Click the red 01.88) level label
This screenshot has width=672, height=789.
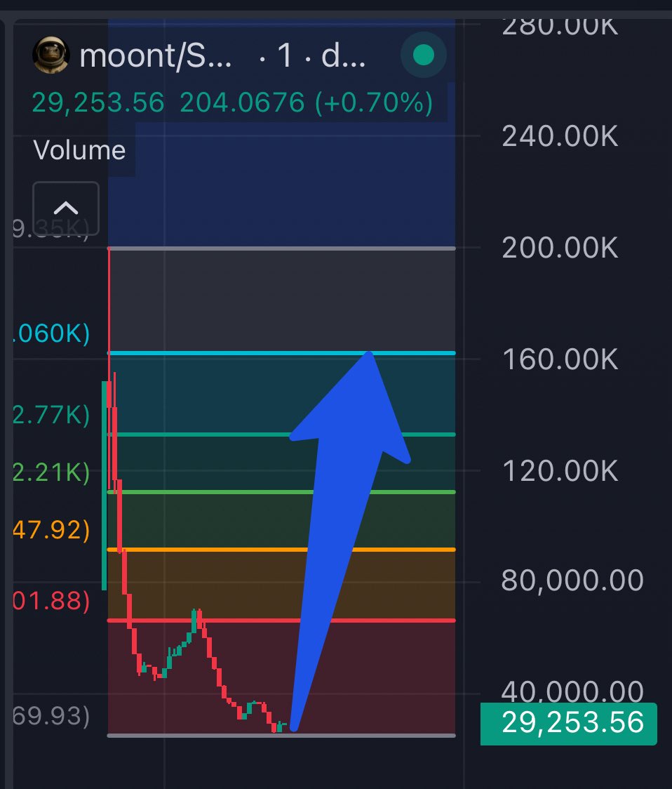point(51,600)
